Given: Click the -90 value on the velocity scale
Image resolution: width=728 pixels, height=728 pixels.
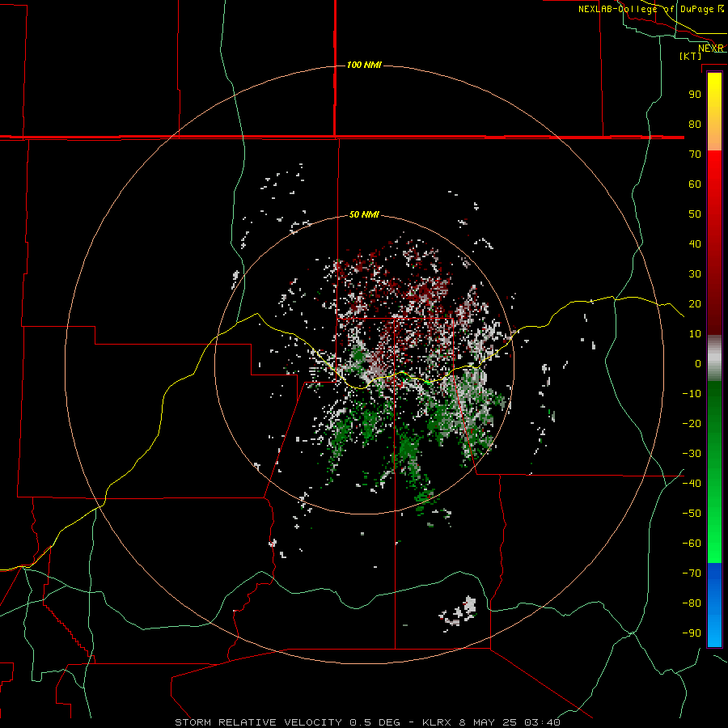Looking at the screenshot, I should (692, 633).
